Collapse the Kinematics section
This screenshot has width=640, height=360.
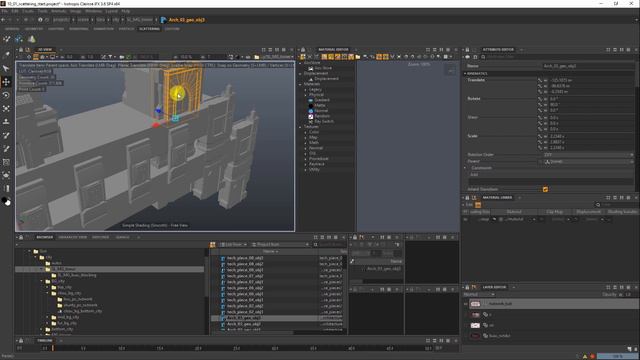click(465, 73)
